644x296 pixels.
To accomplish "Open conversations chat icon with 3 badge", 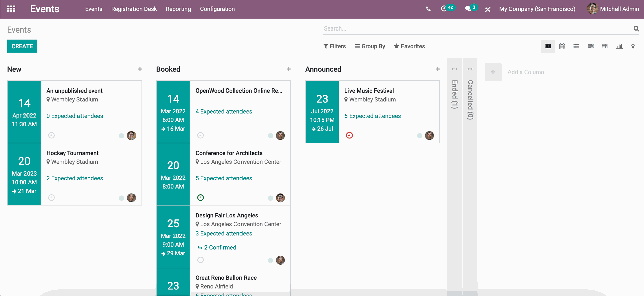I will 471,8.
